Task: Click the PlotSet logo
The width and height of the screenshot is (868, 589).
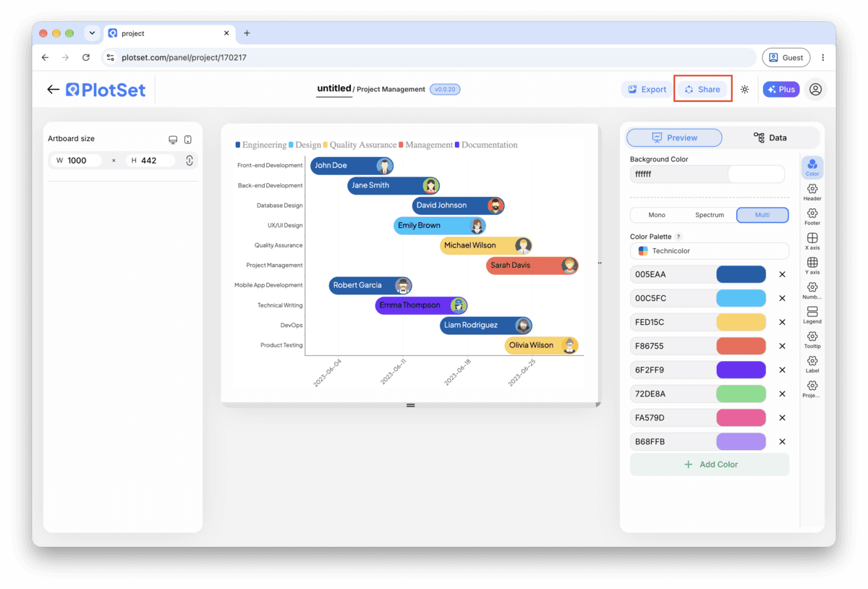Action: coord(106,90)
